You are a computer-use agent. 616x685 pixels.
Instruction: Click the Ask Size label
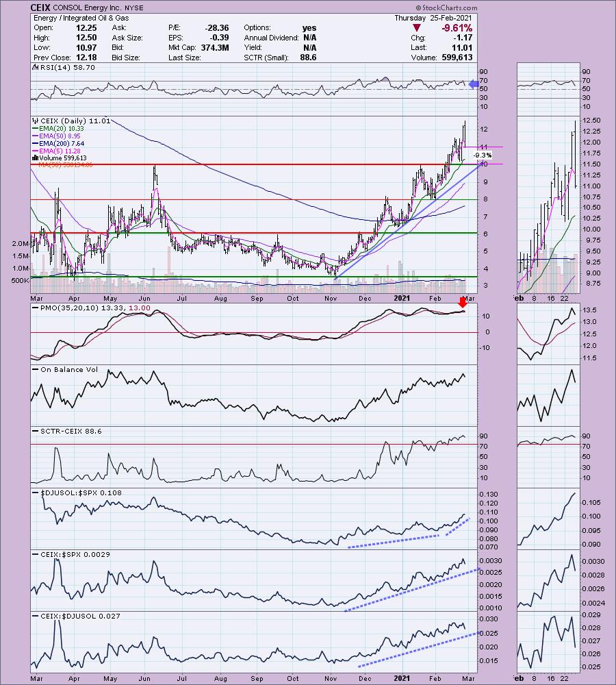(127, 38)
